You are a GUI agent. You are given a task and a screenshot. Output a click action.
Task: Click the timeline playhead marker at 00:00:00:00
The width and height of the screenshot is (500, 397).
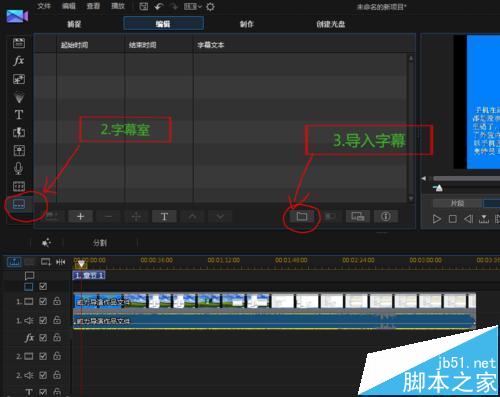pos(81,265)
